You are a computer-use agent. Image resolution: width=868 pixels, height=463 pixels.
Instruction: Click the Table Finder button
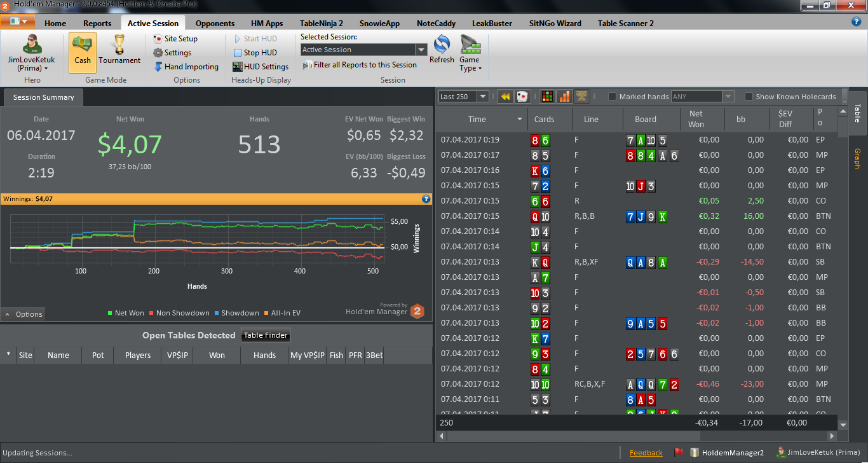266,335
